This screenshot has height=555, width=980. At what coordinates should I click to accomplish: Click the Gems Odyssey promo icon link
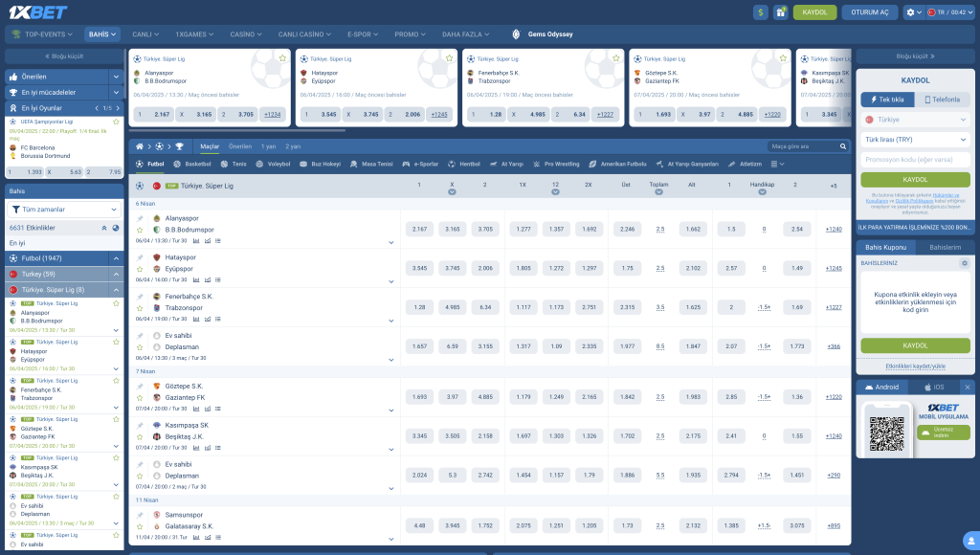542,34
